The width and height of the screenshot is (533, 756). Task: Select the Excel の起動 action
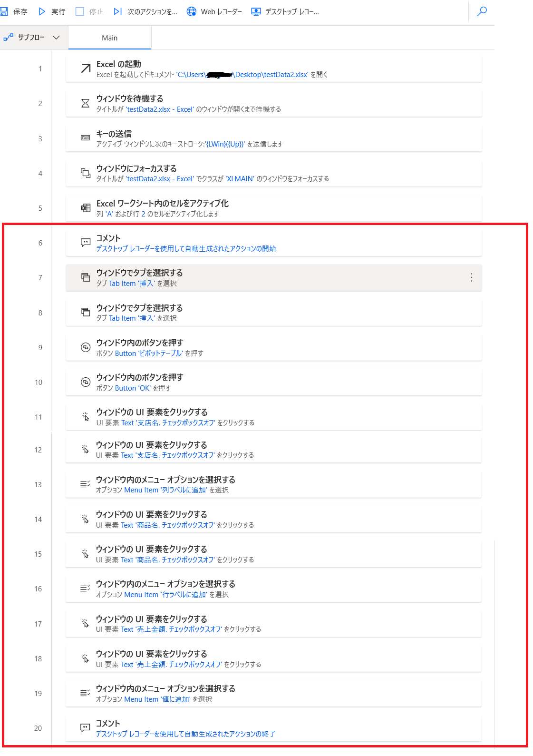[x=274, y=69]
